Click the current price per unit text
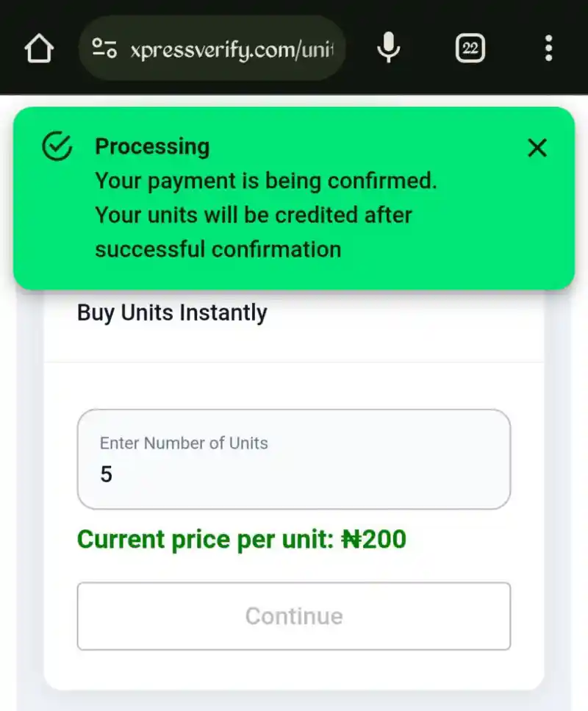The width and height of the screenshot is (588, 711). click(242, 539)
